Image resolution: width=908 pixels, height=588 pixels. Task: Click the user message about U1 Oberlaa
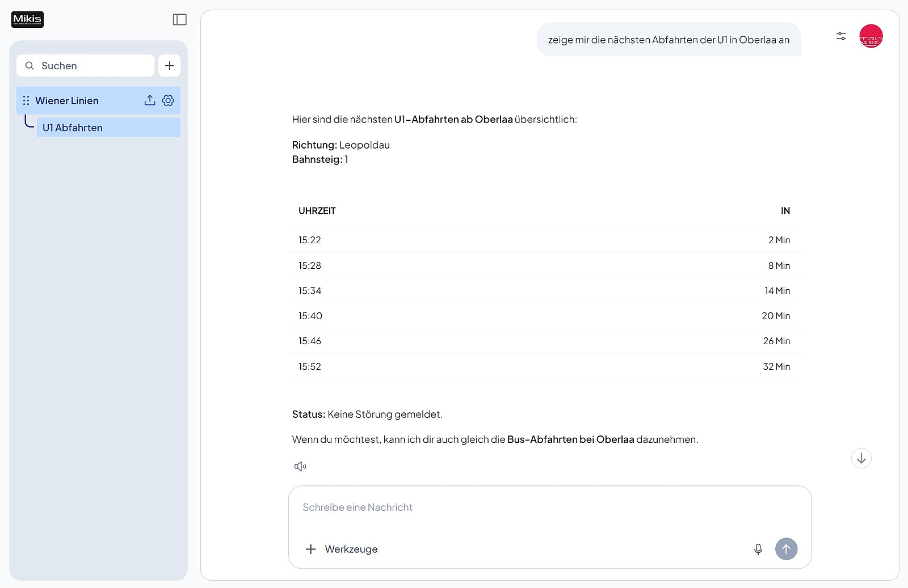click(x=668, y=40)
